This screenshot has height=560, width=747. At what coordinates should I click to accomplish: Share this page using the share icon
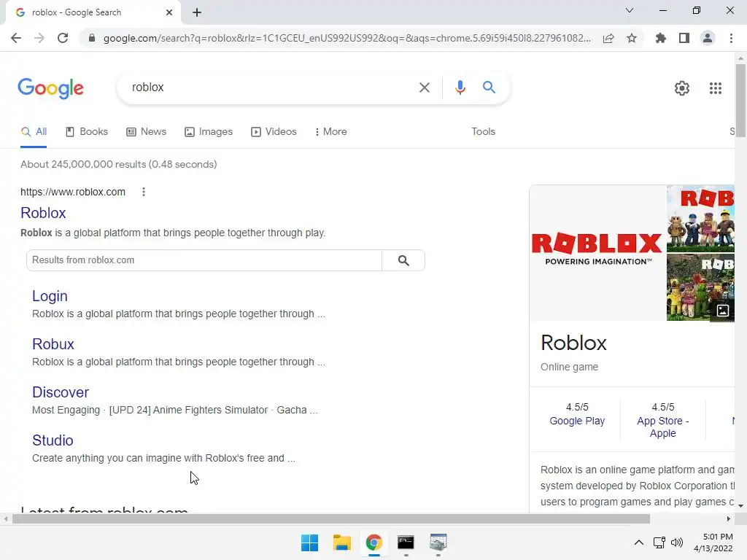pyautogui.click(x=608, y=38)
